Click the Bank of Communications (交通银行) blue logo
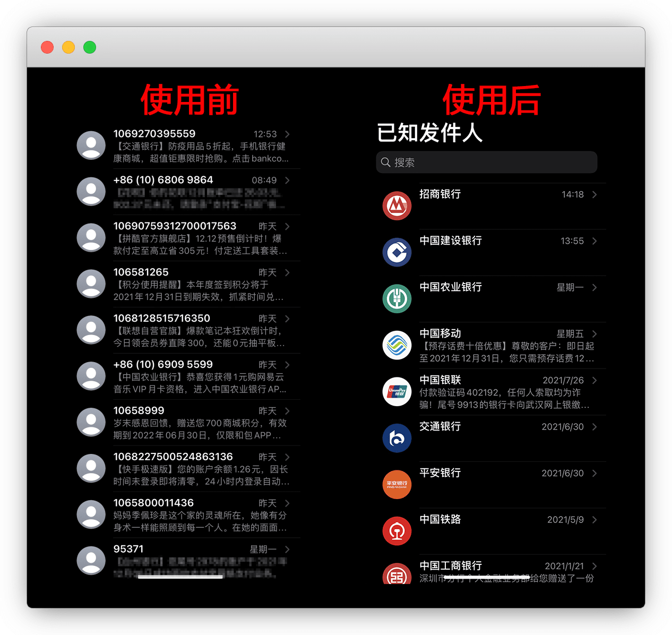Screen dimensions: 672x635 click(397, 438)
